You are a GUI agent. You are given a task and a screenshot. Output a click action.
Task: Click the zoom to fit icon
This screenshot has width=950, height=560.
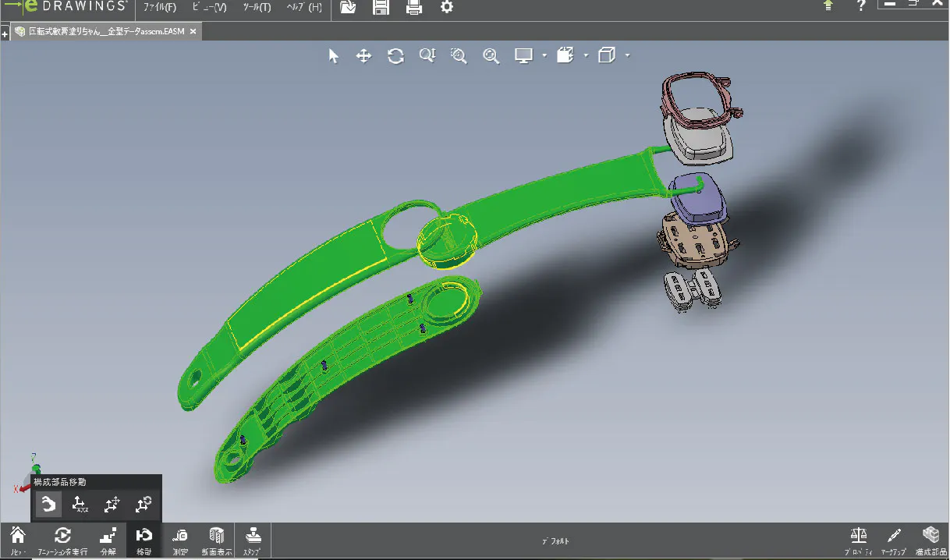pos(491,56)
